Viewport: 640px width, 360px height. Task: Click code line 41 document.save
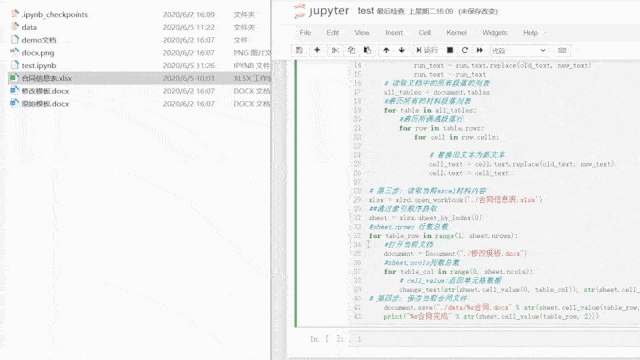point(511,308)
